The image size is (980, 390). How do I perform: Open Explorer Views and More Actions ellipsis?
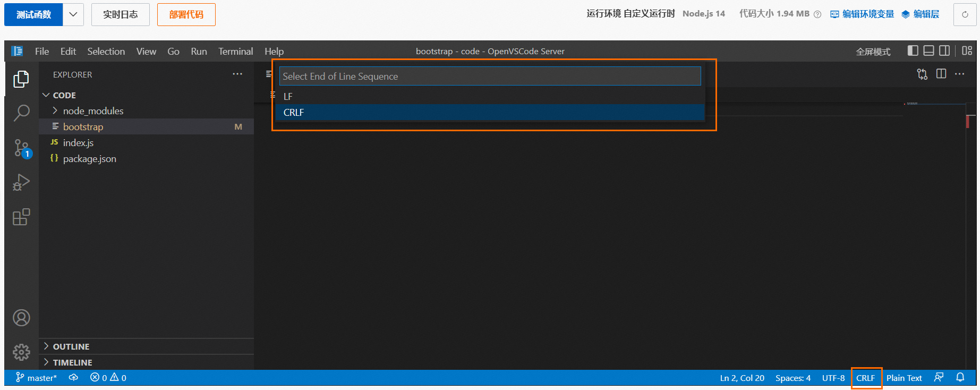click(x=237, y=74)
